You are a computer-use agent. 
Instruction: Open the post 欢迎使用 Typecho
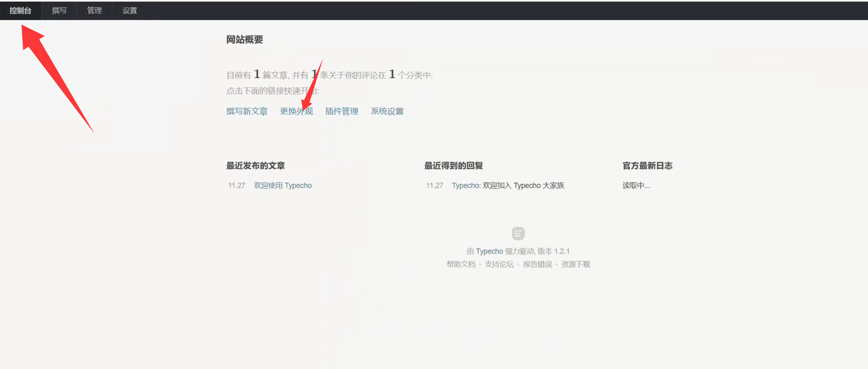[x=282, y=185]
